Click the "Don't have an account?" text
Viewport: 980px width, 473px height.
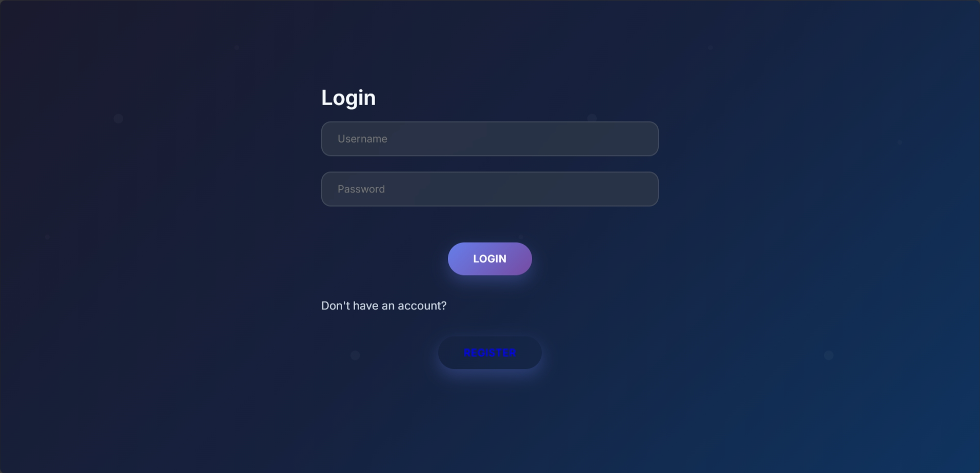384,306
